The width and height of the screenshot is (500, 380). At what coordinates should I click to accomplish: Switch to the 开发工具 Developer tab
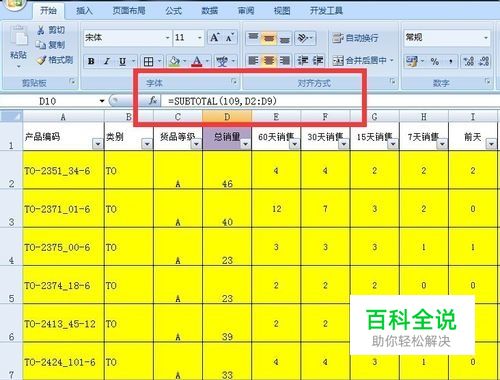point(326,11)
